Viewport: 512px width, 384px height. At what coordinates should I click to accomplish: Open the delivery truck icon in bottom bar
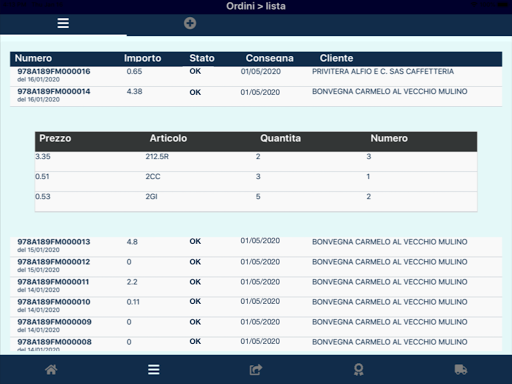461,369
